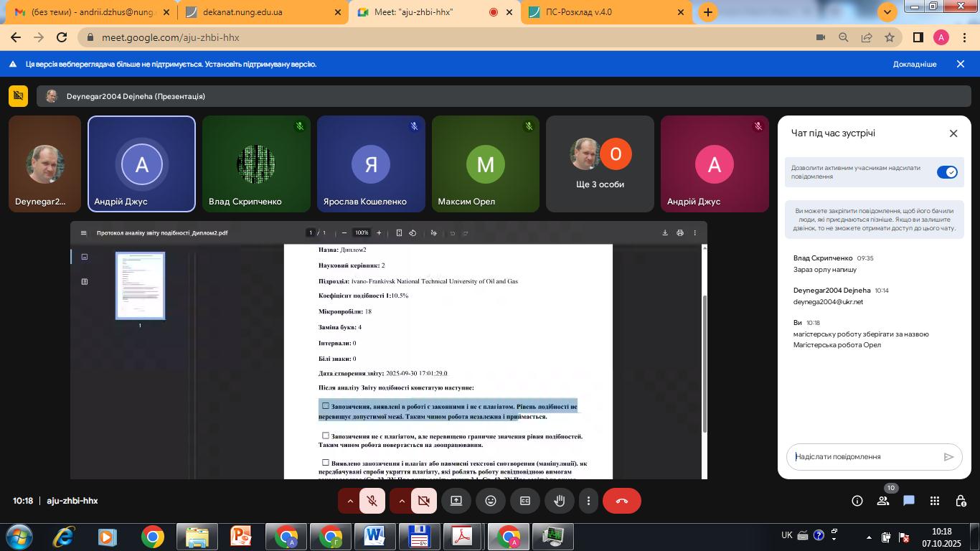The height and width of the screenshot is (551, 980).
Task: Unmute the microphone button
Action: [372, 501]
